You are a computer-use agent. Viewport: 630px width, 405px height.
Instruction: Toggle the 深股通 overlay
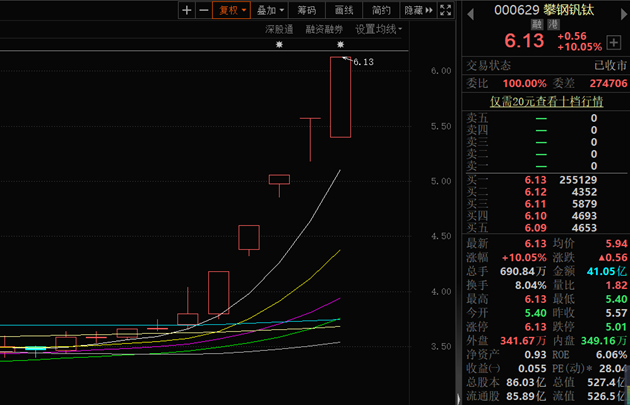pyautogui.click(x=274, y=29)
